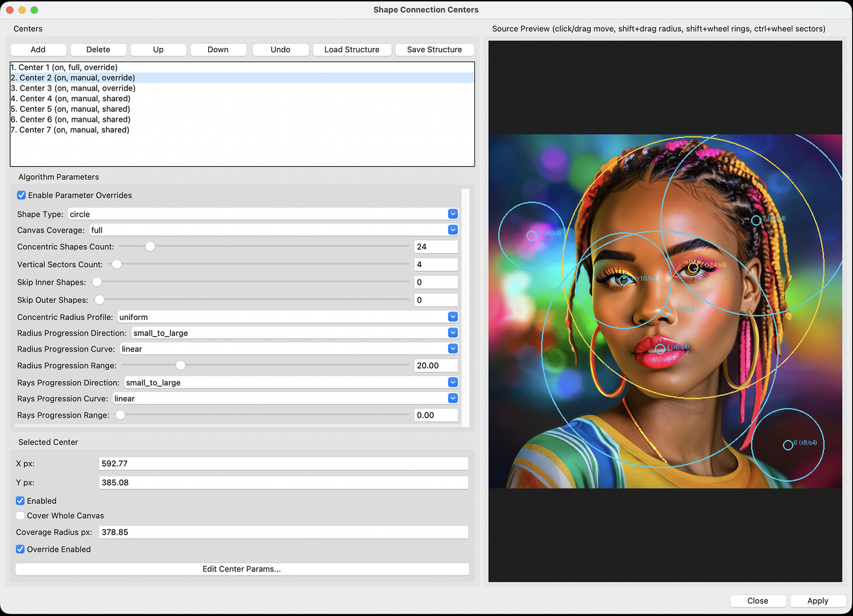The image size is (853, 616).
Task: Click the Coverage Radius px input field
Action: (x=284, y=532)
